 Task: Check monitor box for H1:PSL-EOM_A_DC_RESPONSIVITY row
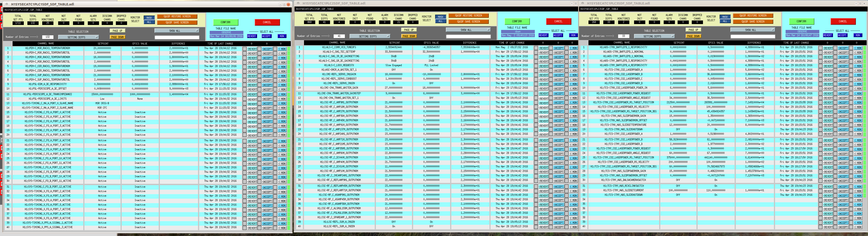pyautogui.click(x=275, y=85)
